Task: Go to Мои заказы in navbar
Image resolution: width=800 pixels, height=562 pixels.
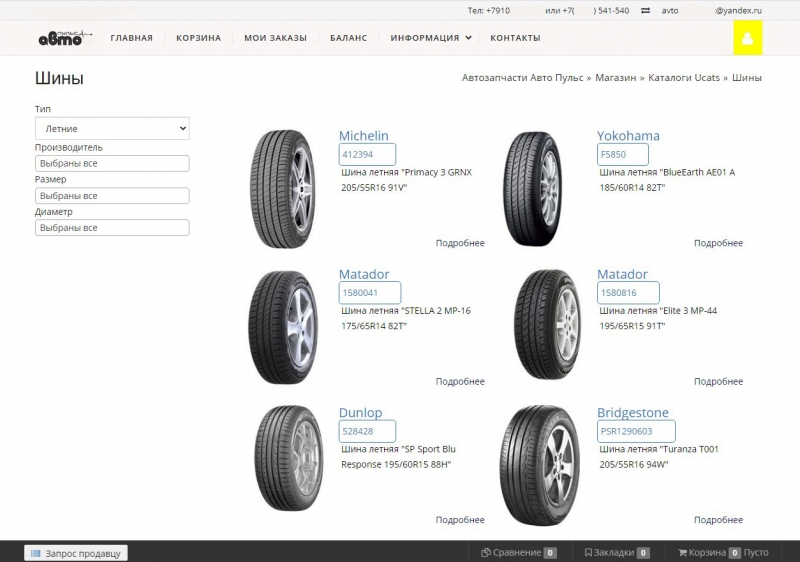Action: (276, 38)
